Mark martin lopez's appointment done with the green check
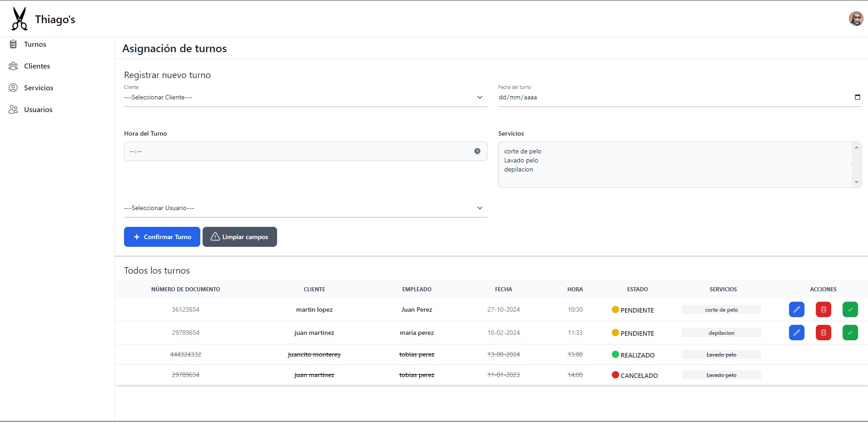Image resolution: width=868 pixels, height=441 pixels. tap(850, 309)
